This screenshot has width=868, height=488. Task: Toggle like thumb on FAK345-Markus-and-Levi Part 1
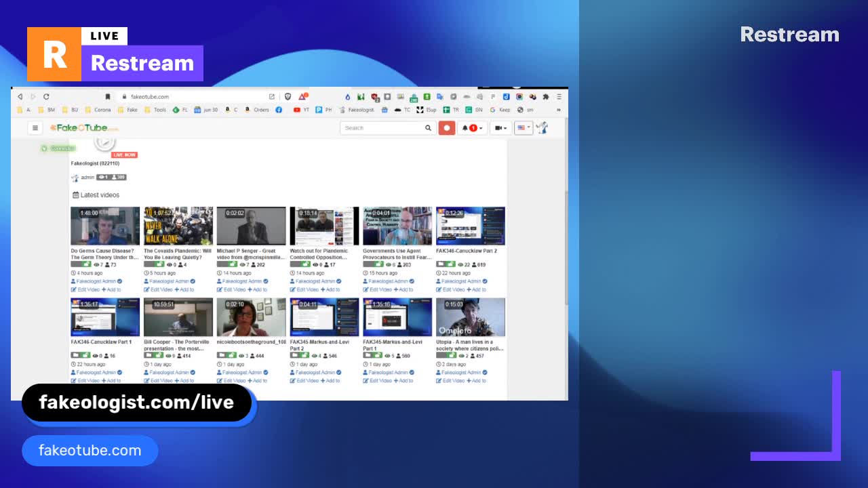(x=378, y=355)
